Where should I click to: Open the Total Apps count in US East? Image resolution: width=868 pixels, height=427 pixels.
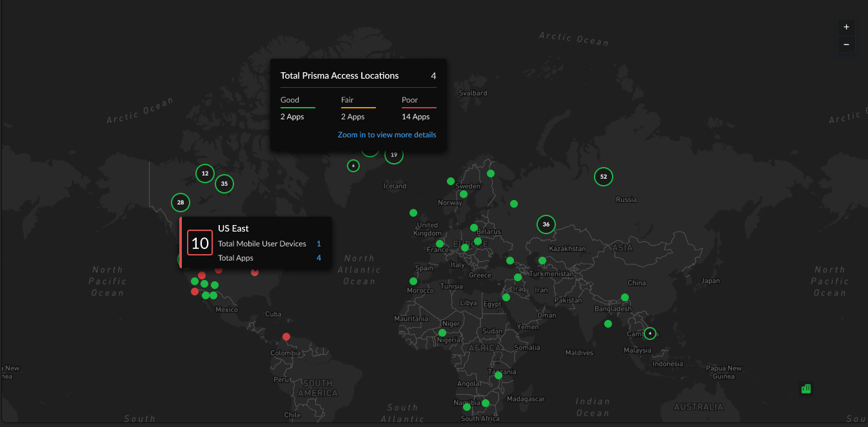pos(319,258)
